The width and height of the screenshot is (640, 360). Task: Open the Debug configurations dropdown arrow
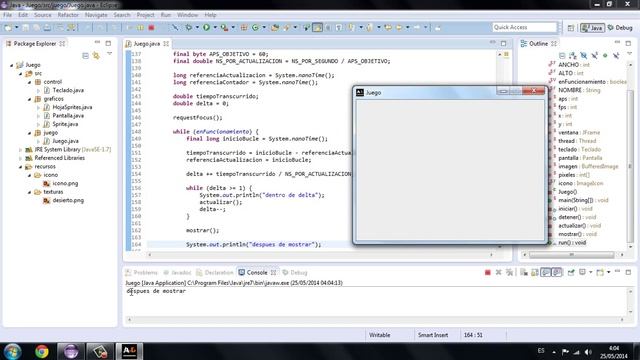[x=197, y=28]
